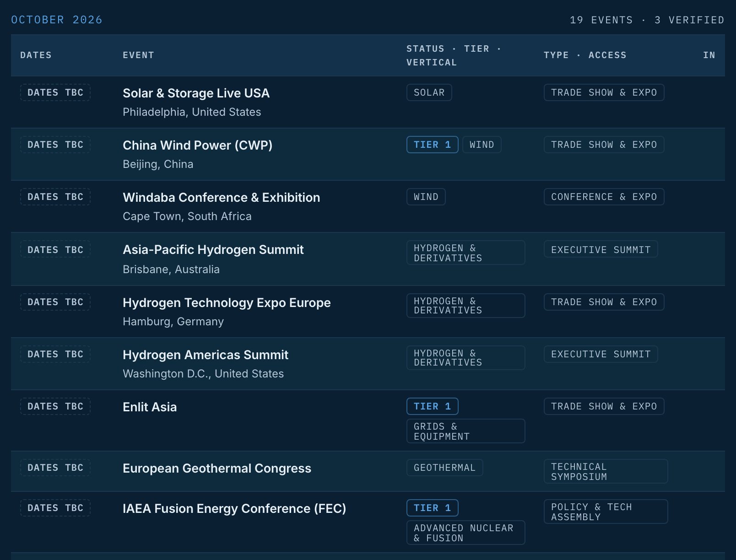This screenshot has height=560, width=736.
Task: Click the POLICY & TECH ASSEMBLY tag
Action: coord(606,512)
